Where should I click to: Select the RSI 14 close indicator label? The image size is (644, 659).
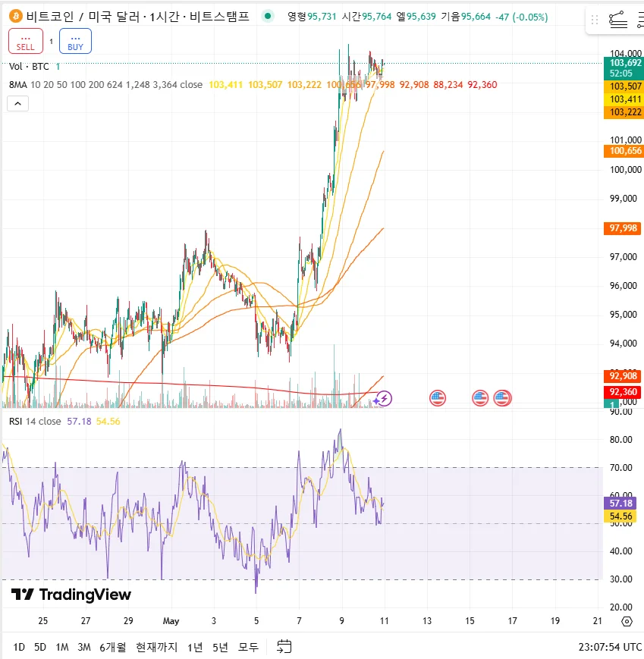pyautogui.click(x=35, y=421)
